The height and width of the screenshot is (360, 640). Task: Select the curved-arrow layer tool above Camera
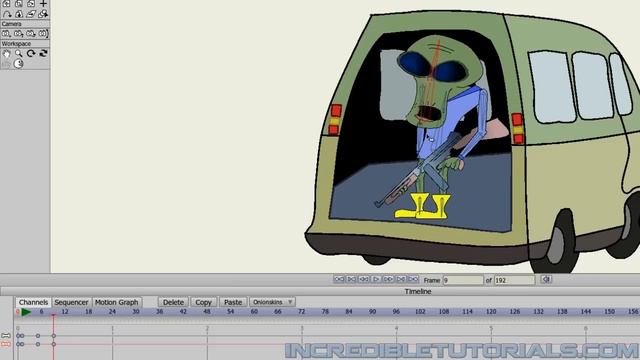tap(7, 14)
